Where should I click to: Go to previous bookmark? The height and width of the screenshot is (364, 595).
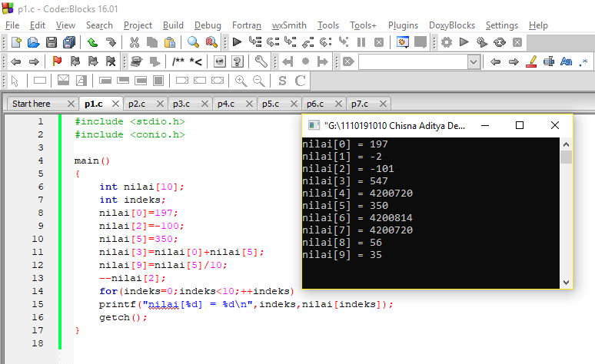click(x=75, y=61)
